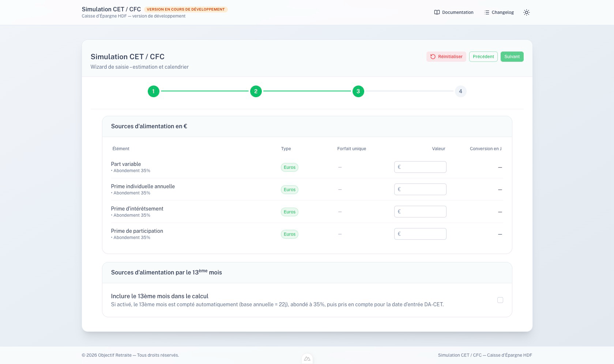Open the Documentation book icon
The width and height of the screenshot is (614, 364).
point(437,12)
